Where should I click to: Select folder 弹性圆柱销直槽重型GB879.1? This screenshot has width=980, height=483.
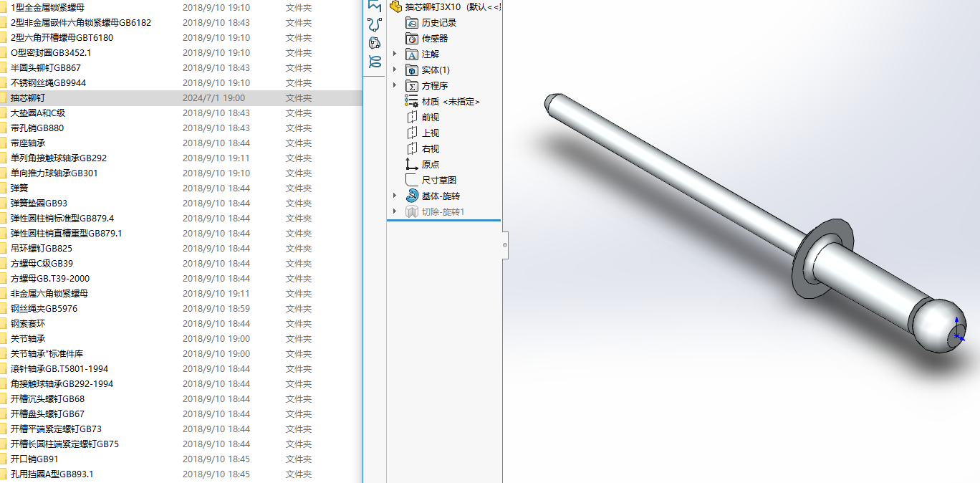pyautogui.click(x=67, y=234)
